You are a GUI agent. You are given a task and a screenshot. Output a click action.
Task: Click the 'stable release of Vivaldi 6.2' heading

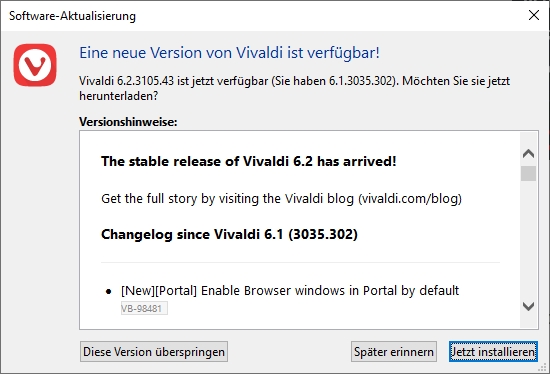coord(249,161)
